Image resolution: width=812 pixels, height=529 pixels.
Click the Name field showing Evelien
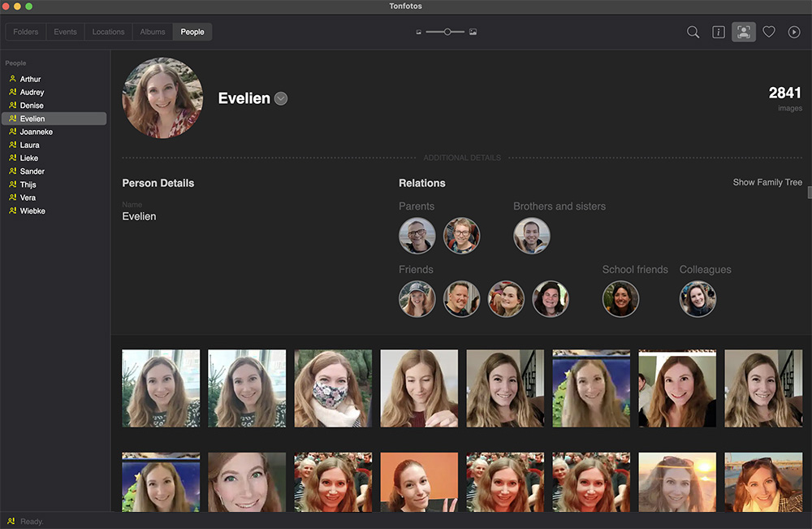point(139,216)
